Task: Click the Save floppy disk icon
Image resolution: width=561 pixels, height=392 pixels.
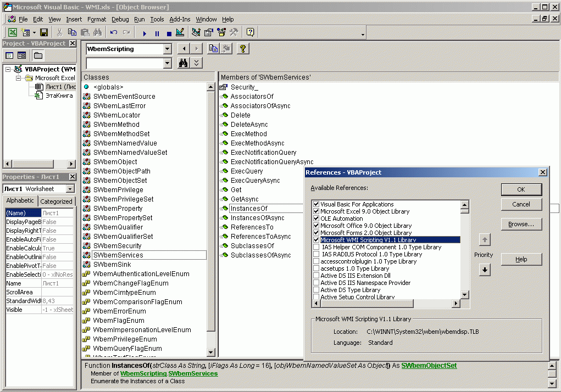Action: tap(43, 32)
